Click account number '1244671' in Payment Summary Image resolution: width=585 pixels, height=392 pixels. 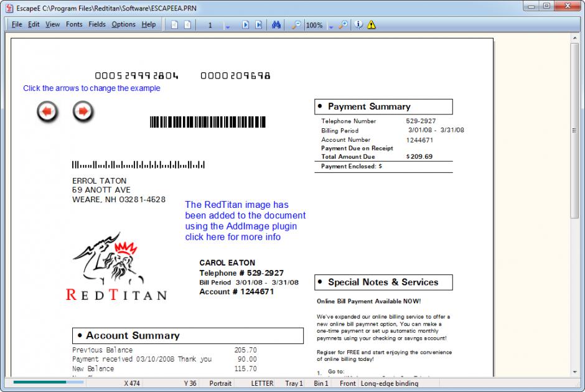click(419, 140)
